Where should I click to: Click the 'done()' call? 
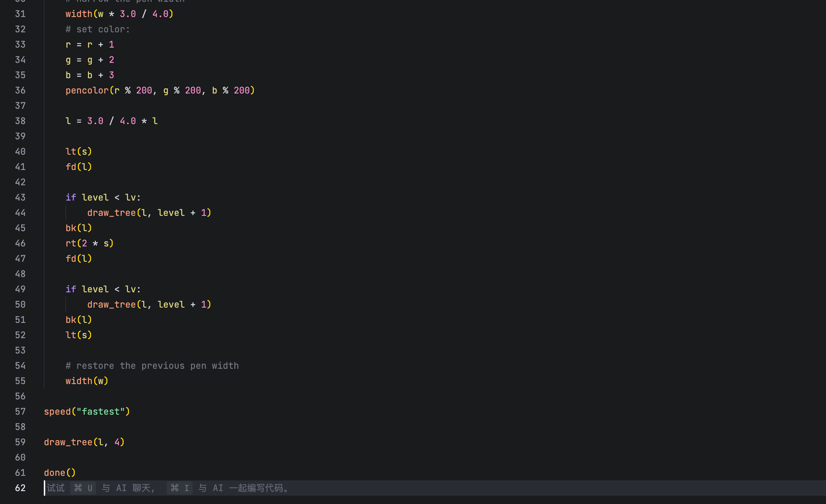point(59,473)
